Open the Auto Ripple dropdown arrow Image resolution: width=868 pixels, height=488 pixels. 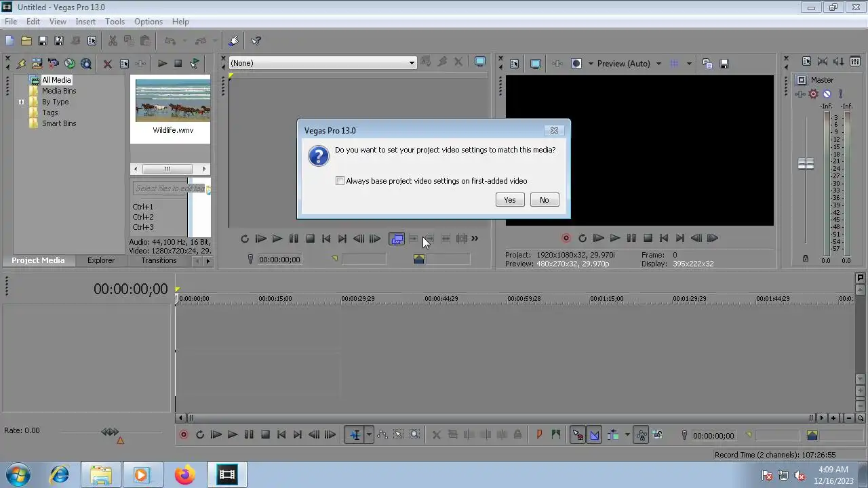627,435
